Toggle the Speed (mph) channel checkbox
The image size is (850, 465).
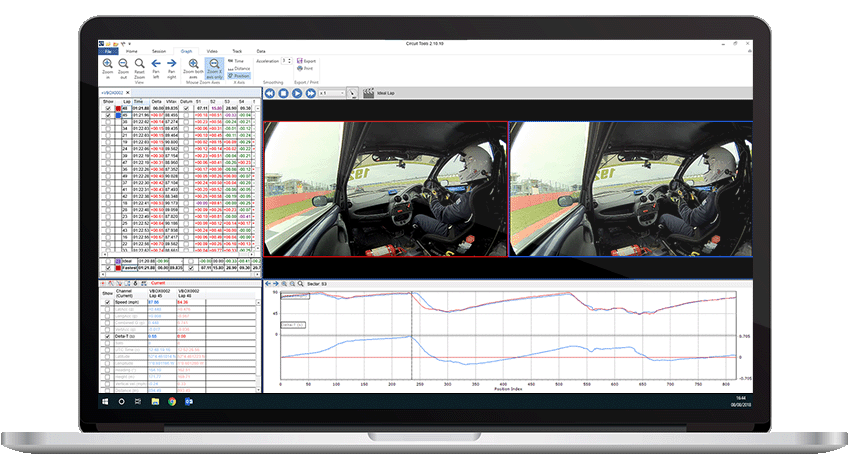pos(108,301)
